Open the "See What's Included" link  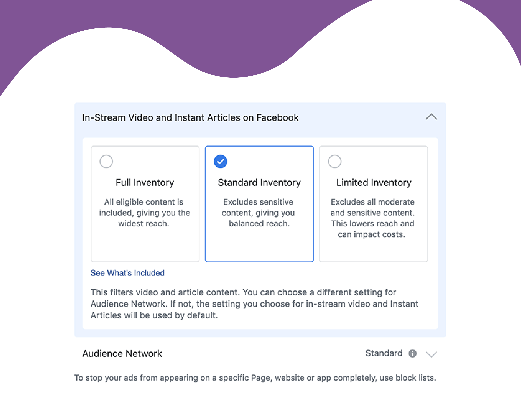(127, 273)
